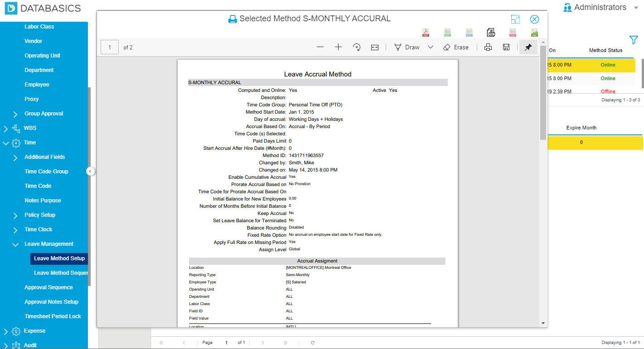Fit the PDF page to width

375,47
